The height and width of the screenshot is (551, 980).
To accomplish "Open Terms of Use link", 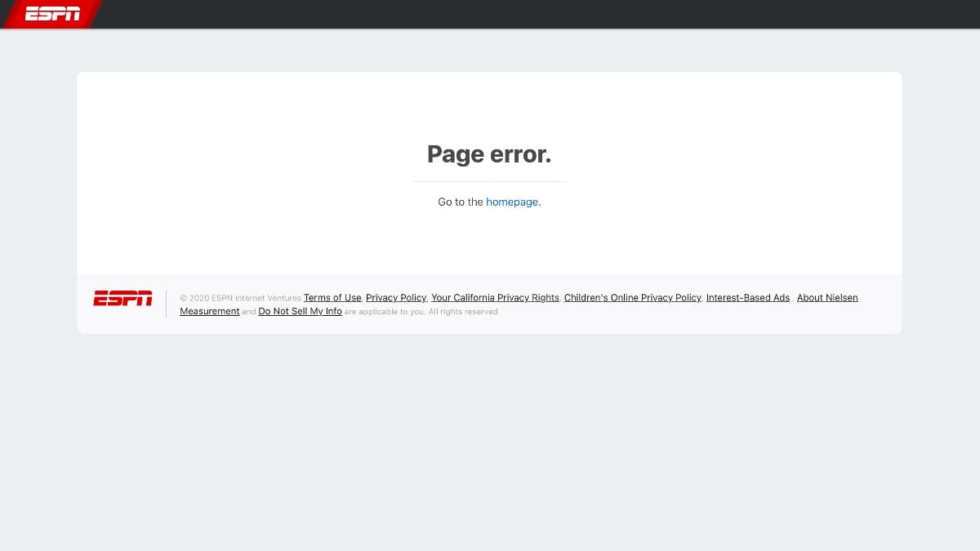I will (x=332, y=298).
